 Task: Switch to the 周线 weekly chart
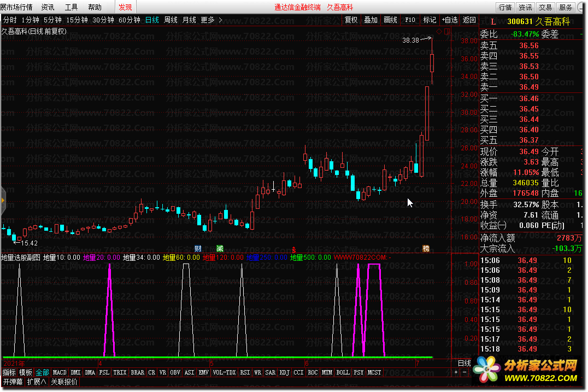pyautogui.click(x=170, y=20)
